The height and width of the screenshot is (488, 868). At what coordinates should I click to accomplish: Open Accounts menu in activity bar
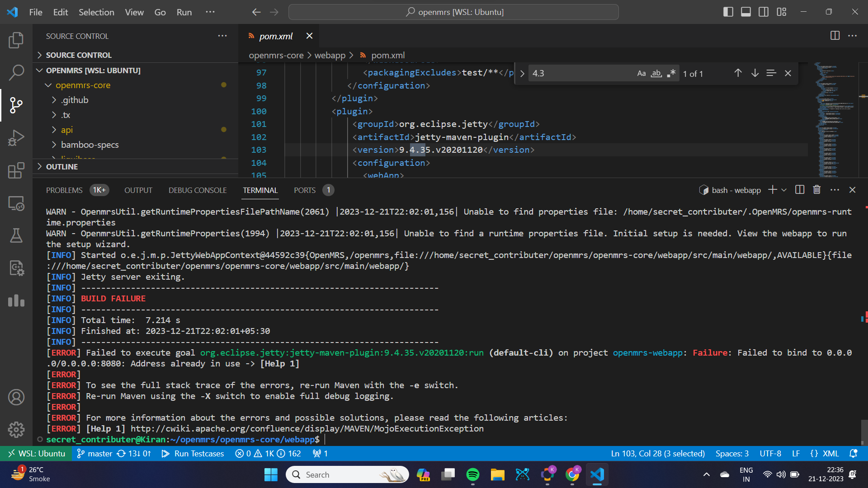coord(16,397)
